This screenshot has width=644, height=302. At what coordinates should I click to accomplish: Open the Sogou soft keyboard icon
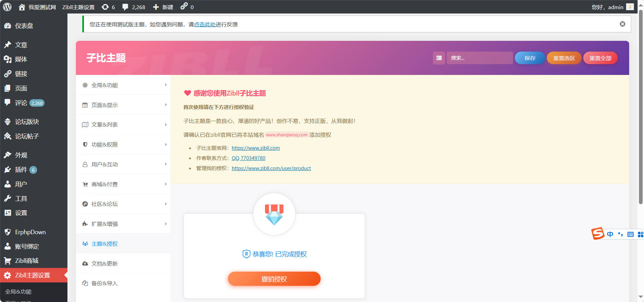631,234
